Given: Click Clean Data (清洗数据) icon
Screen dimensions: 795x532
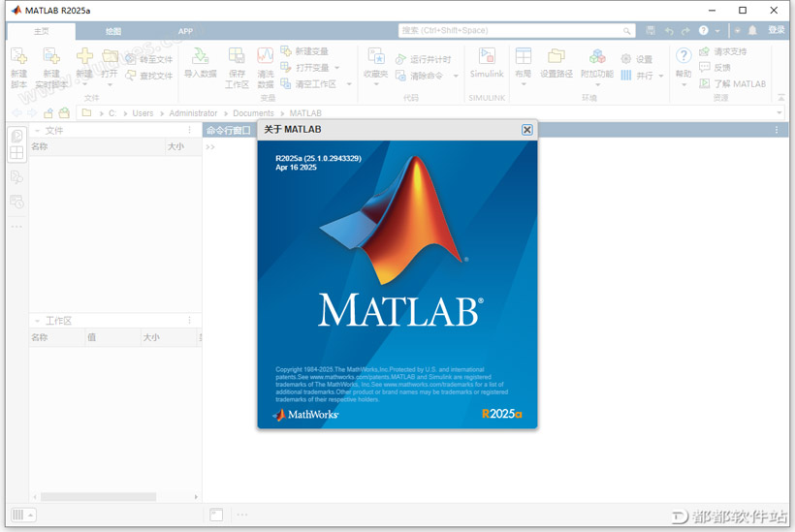Looking at the screenshot, I should point(266,56).
